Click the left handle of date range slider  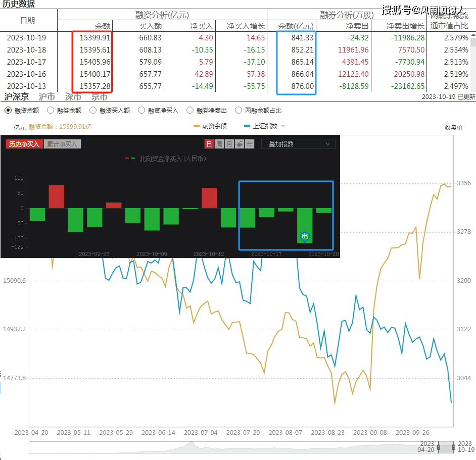(x=439, y=448)
